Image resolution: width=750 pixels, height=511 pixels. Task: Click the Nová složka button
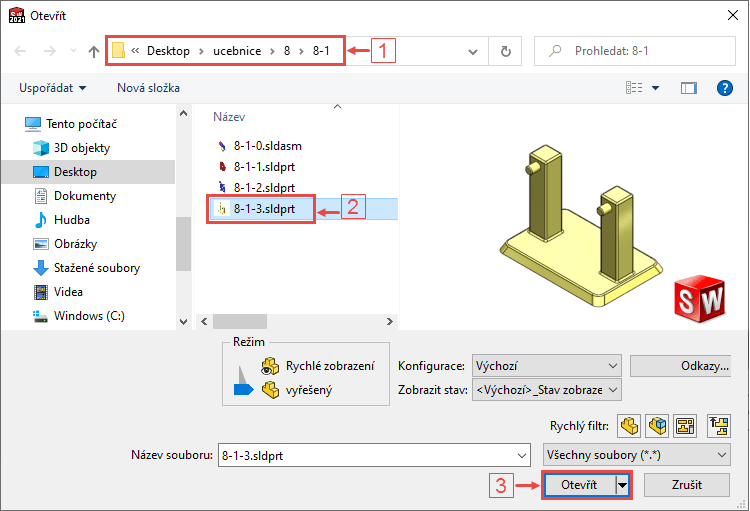(148, 88)
